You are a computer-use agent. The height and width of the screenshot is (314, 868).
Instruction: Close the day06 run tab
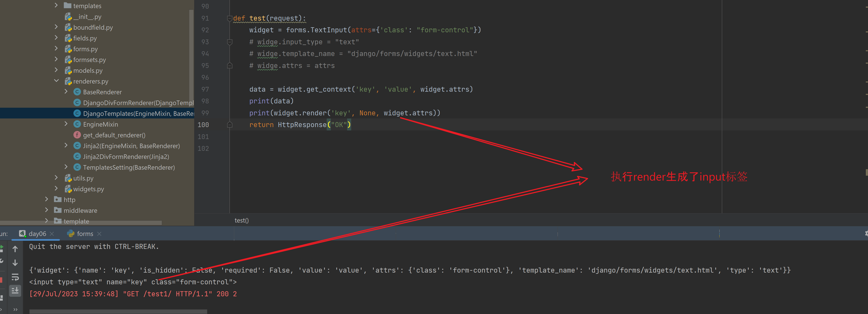52,234
